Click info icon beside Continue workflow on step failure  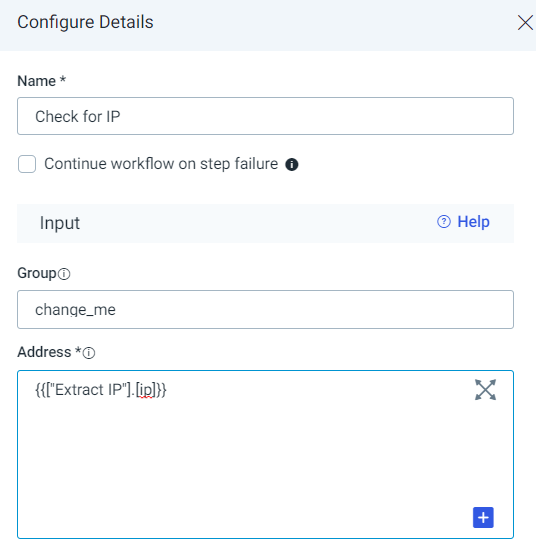click(x=292, y=164)
